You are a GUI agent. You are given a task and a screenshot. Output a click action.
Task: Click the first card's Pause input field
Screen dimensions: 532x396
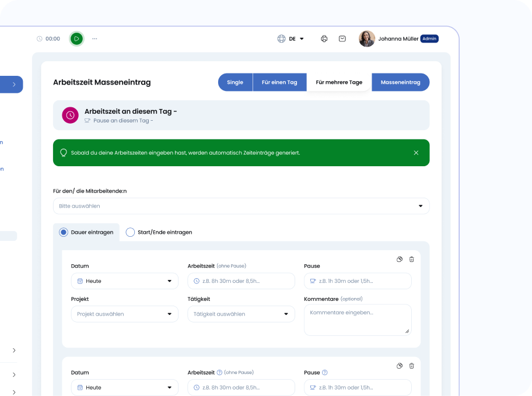pyautogui.click(x=358, y=281)
